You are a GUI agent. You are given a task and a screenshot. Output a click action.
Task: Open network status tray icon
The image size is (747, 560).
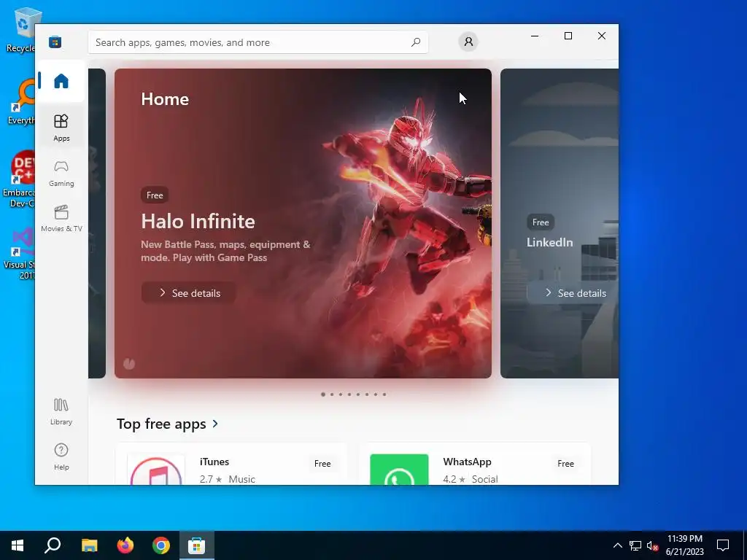(x=635, y=545)
